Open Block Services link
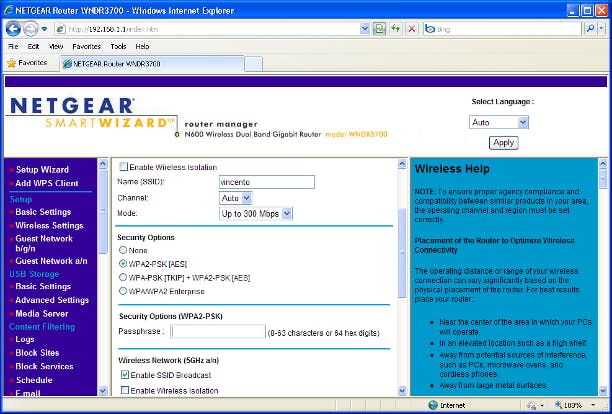The image size is (612, 414). (x=44, y=366)
